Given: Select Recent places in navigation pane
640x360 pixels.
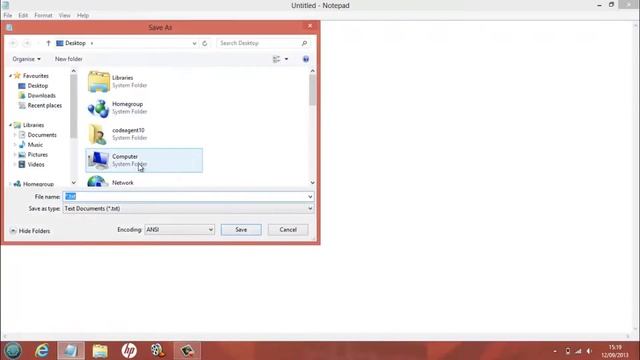Looking at the screenshot, I should tap(45, 105).
